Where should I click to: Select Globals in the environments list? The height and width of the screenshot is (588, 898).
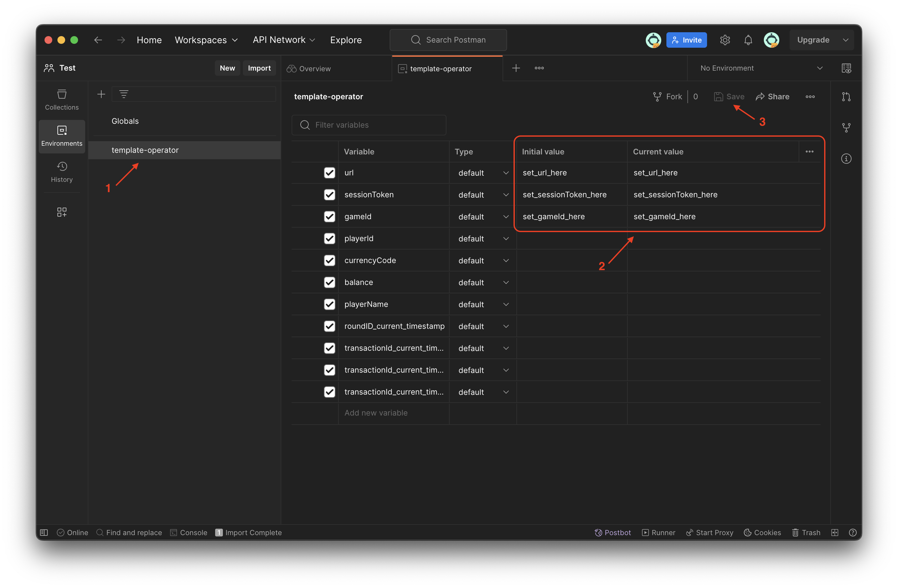(125, 121)
